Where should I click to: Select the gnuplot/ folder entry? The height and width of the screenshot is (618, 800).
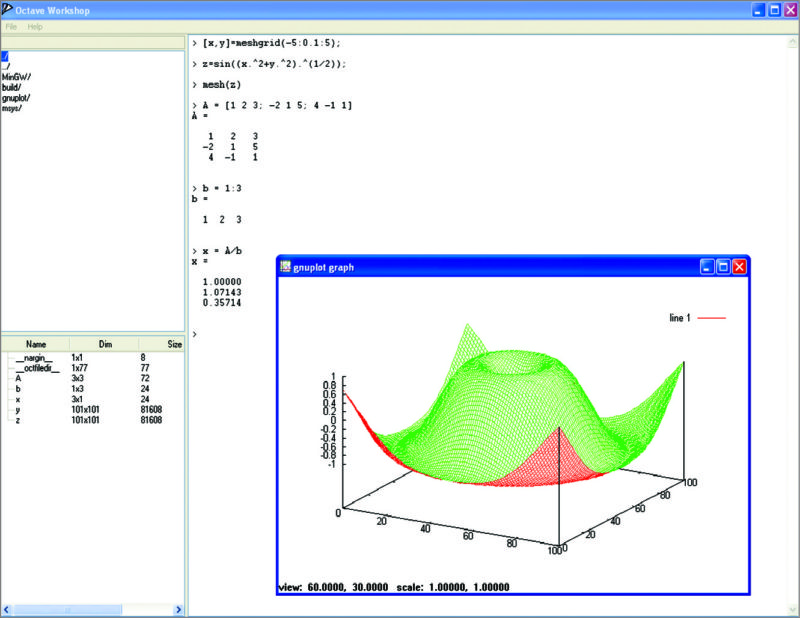(16, 98)
